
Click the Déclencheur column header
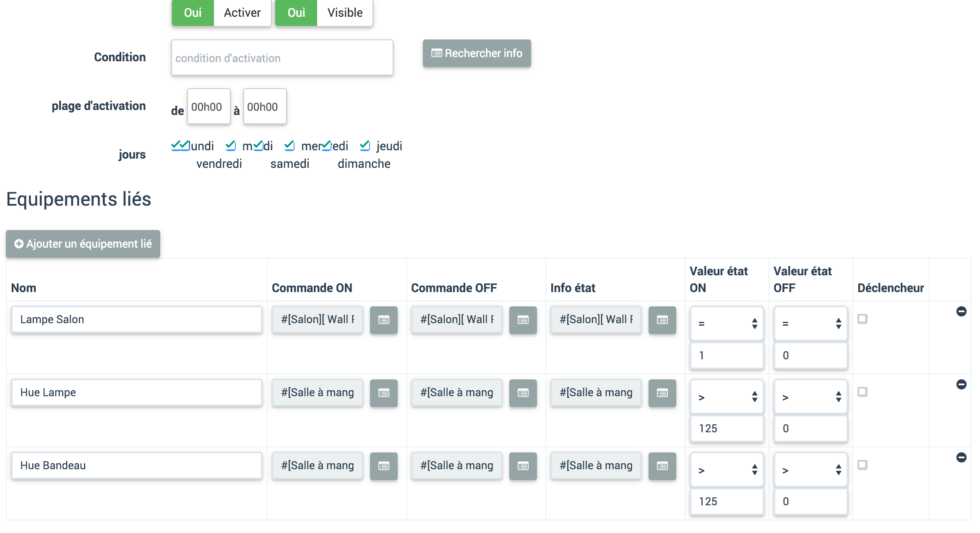click(891, 288)
